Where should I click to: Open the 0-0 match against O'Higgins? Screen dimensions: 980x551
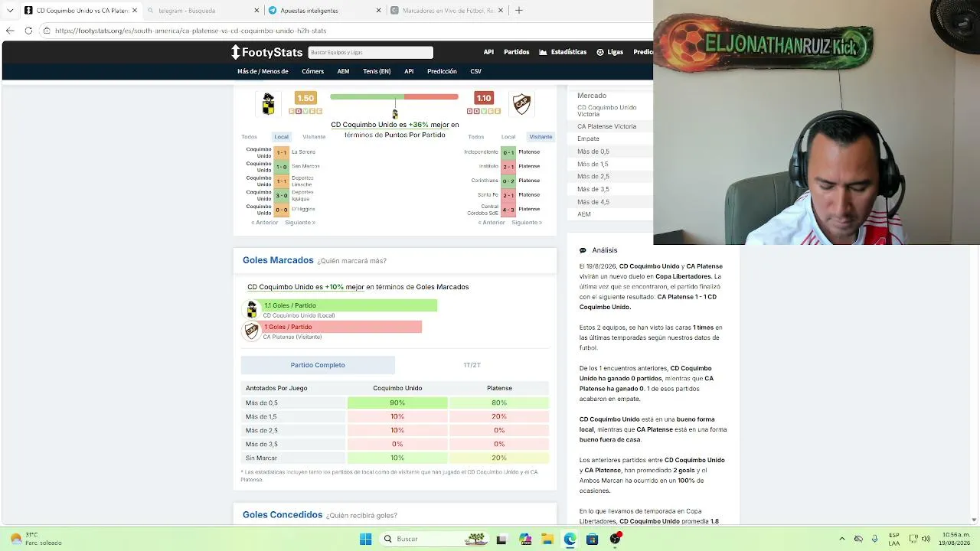click(281, 209)
